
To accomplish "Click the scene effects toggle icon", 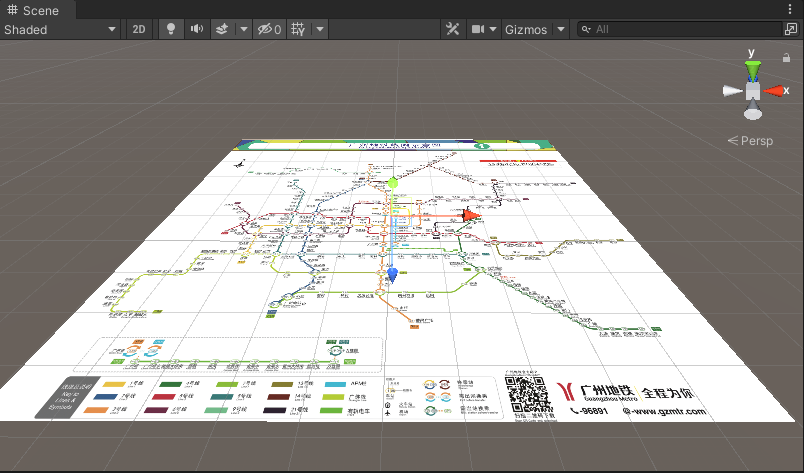I will (x=222, y=29).
